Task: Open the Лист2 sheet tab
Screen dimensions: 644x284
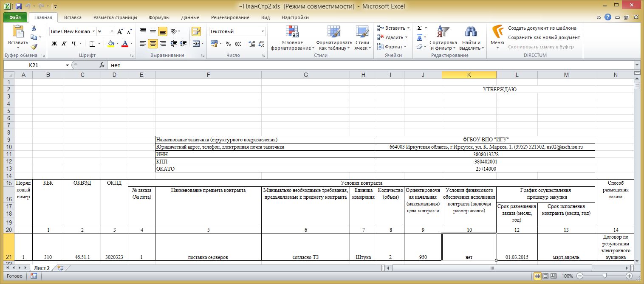Action: point(42,268)
